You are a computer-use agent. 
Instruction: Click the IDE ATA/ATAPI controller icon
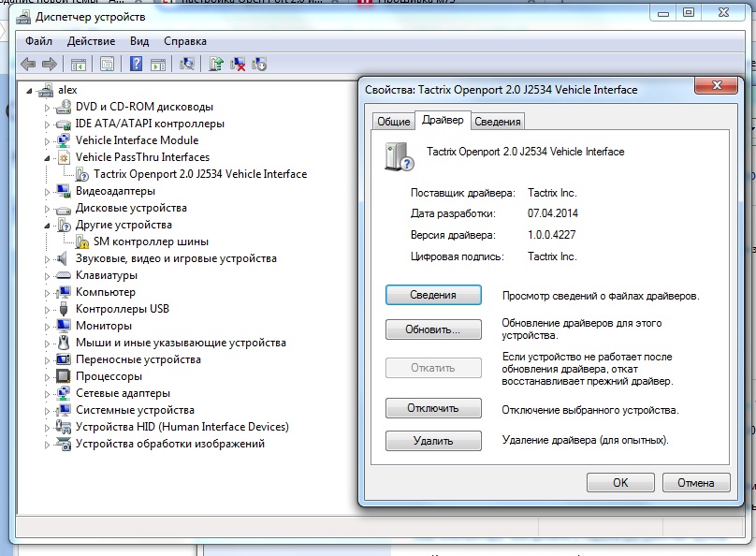pyautogui.click(x=64, y=124)
